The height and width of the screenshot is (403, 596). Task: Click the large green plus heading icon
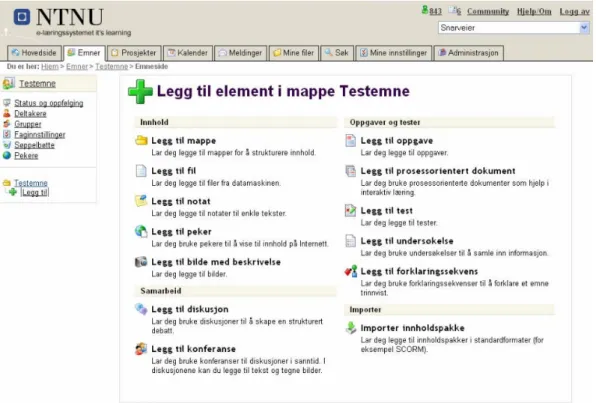coord(140,92)
